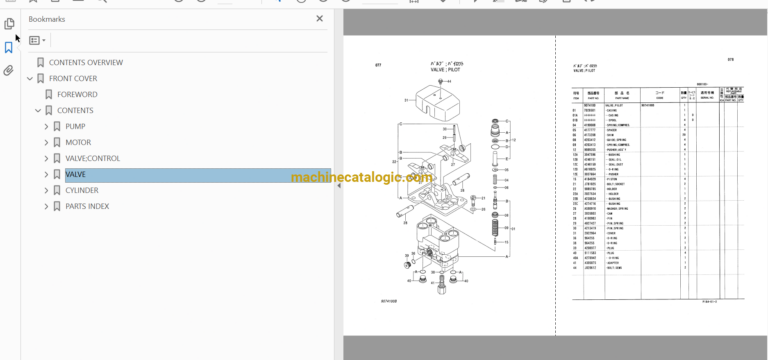Image resolution: width=768 pixels, height=360 pixels.
Task: Collapse the FRONT COVER bookmark
Action: 30,78
